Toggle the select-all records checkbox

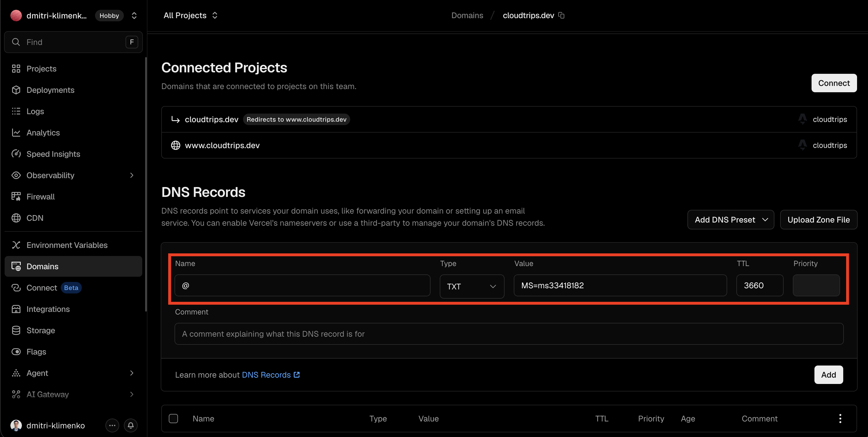pos(173,419)
